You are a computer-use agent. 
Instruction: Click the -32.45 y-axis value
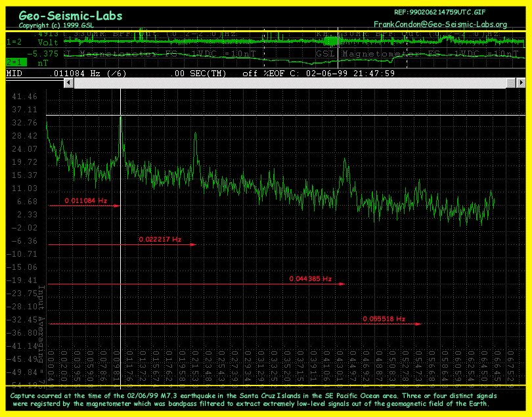22,320
